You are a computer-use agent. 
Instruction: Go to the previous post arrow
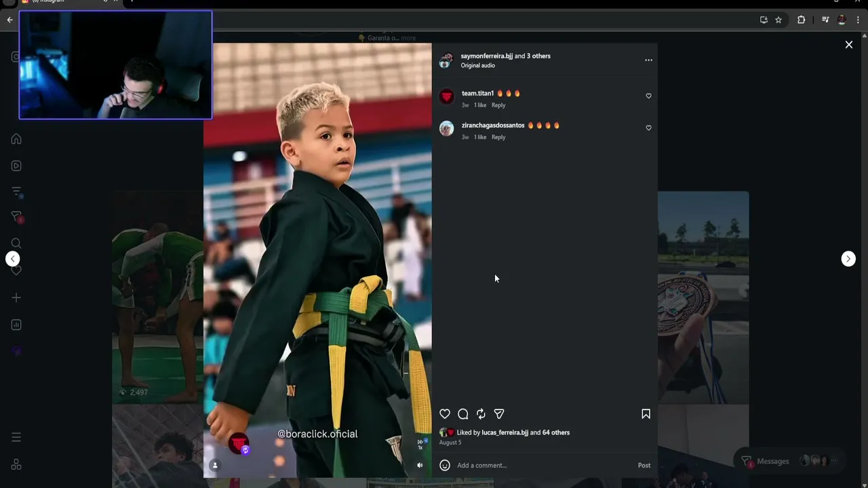point(12,259)
